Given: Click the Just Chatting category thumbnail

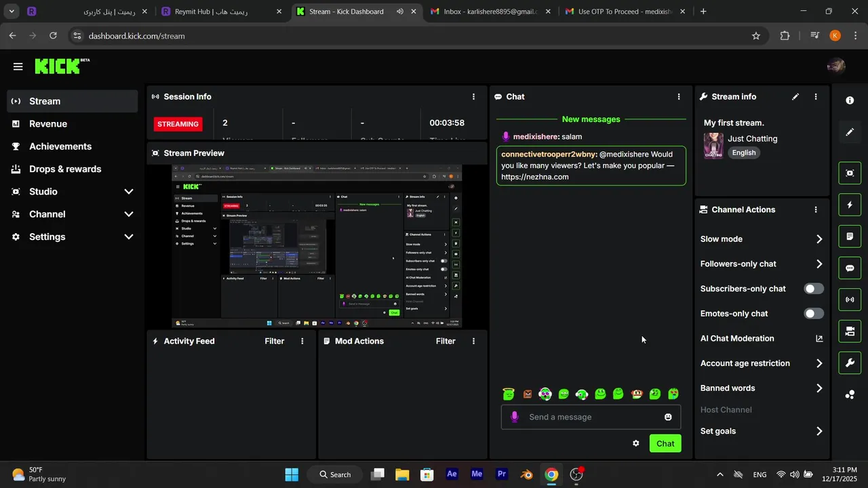Looking at the screenshot, I should click(x=713, y=146).
